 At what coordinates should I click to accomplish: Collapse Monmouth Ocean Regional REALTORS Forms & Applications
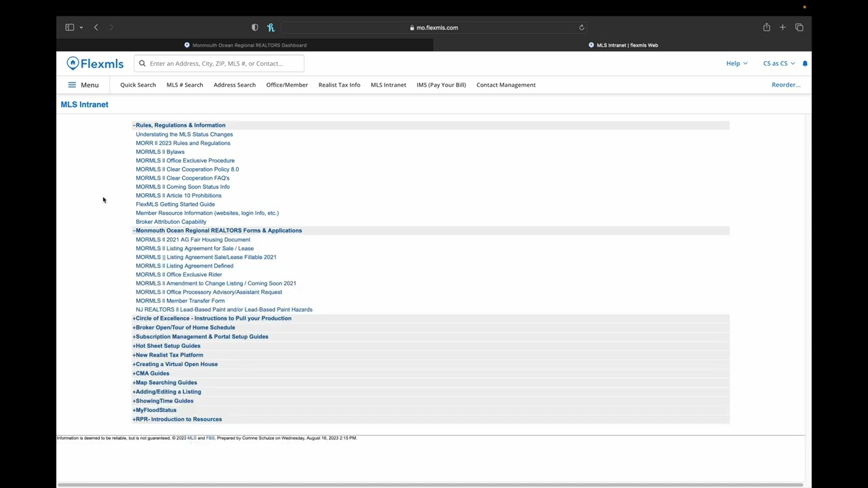click(x=217, y=230)
